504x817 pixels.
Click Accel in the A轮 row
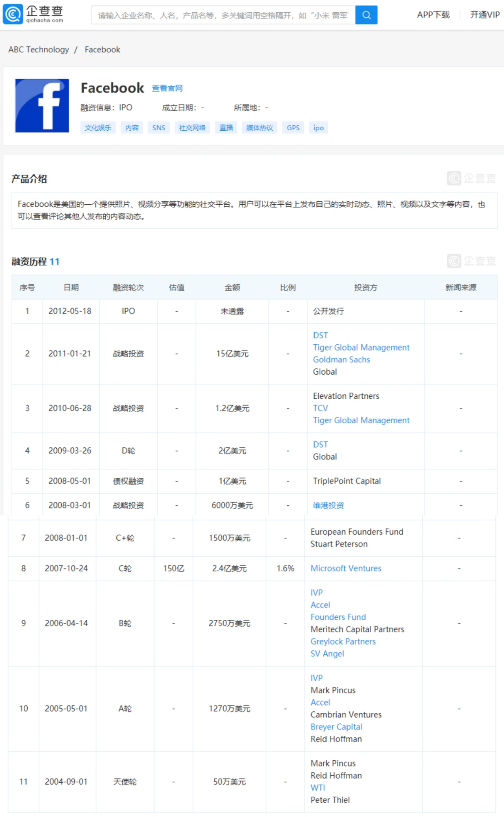[x=320, y=703]
